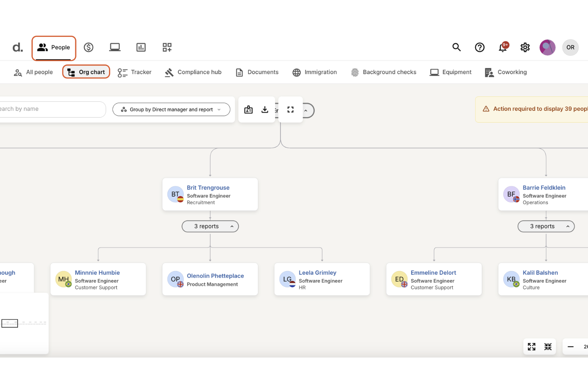Switch to the All people tab
The height and width of the screenshot is (392, 588).
tap(33, 72)
